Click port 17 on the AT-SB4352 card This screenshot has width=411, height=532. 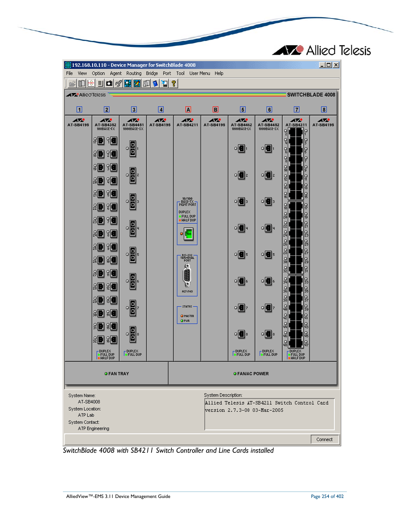click(101, 140)
